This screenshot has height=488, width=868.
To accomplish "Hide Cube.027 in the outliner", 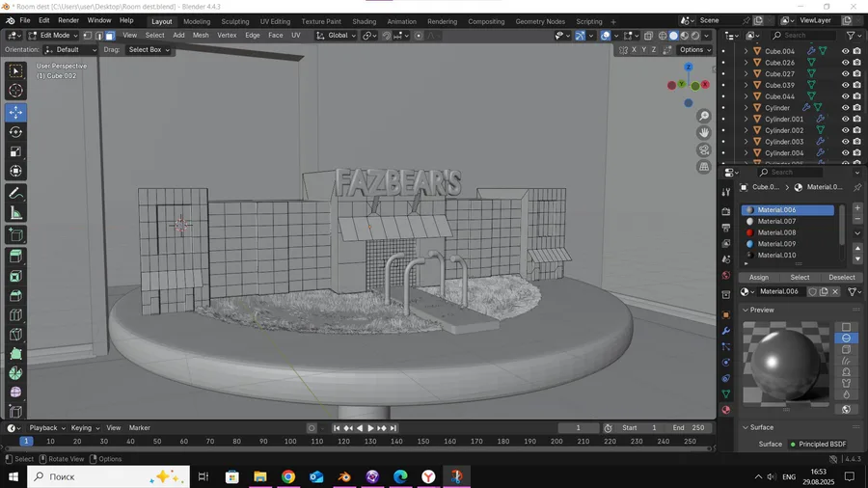I will [x=845, y=73].
